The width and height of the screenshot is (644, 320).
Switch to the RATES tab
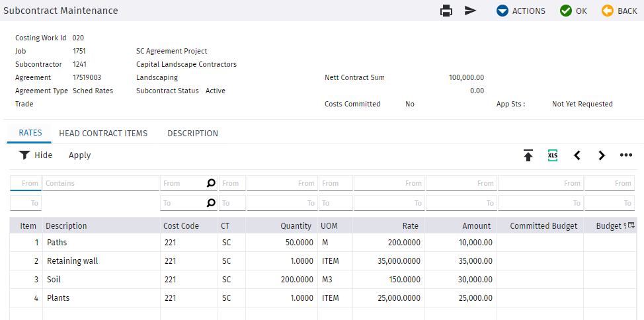[30, 133]
